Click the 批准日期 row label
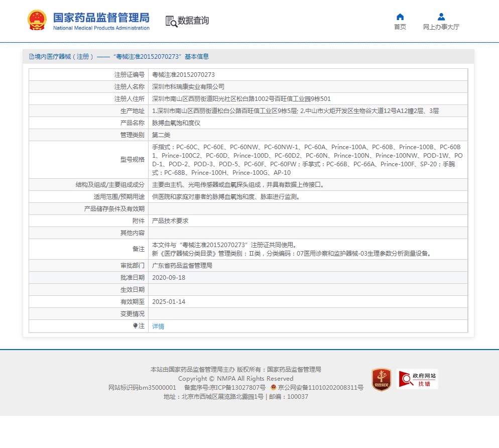The height and width of the screenshot is (448, 499). [133, 278]
